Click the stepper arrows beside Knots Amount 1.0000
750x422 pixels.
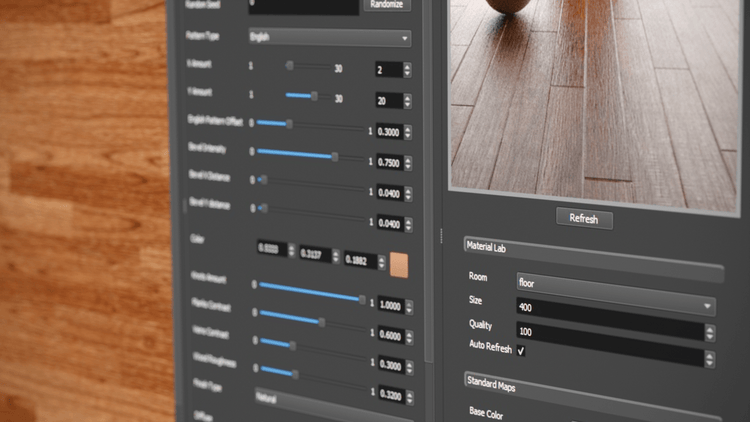(409, 307)
